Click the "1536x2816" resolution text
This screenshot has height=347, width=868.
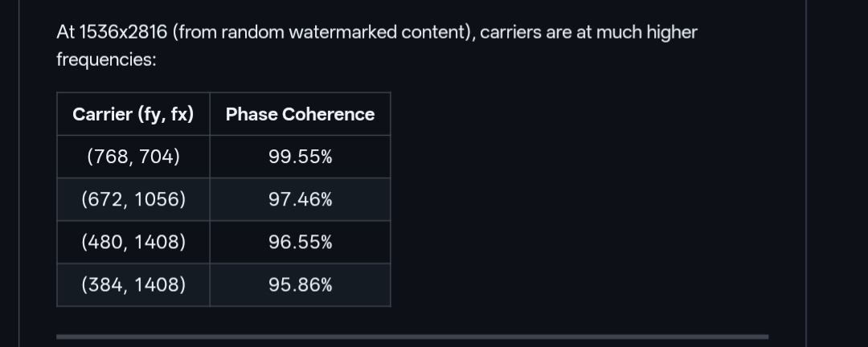coord(123,32)
